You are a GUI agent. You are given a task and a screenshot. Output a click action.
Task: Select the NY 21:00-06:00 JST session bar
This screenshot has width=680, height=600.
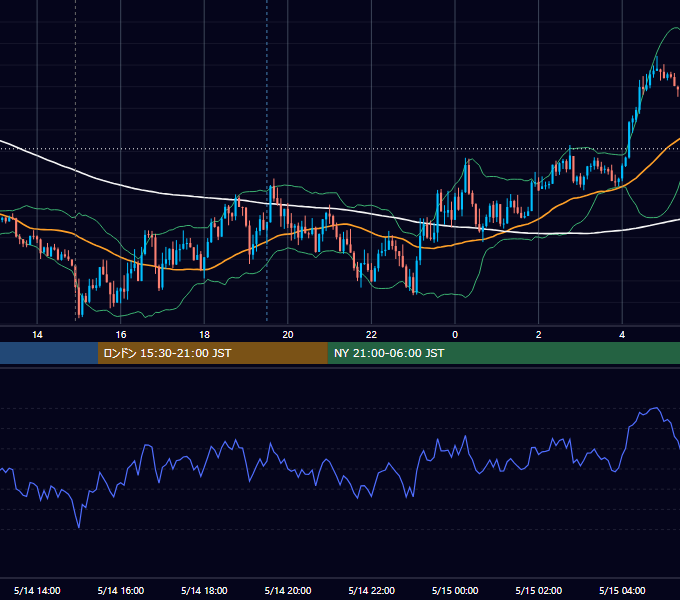(x=503, y=353)
